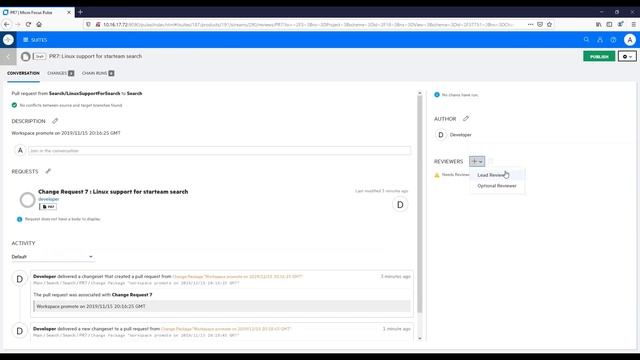Viewport: 640px width, 360px height.
Task: Click the no conflicts green check icon
Action: coord(14,105)
